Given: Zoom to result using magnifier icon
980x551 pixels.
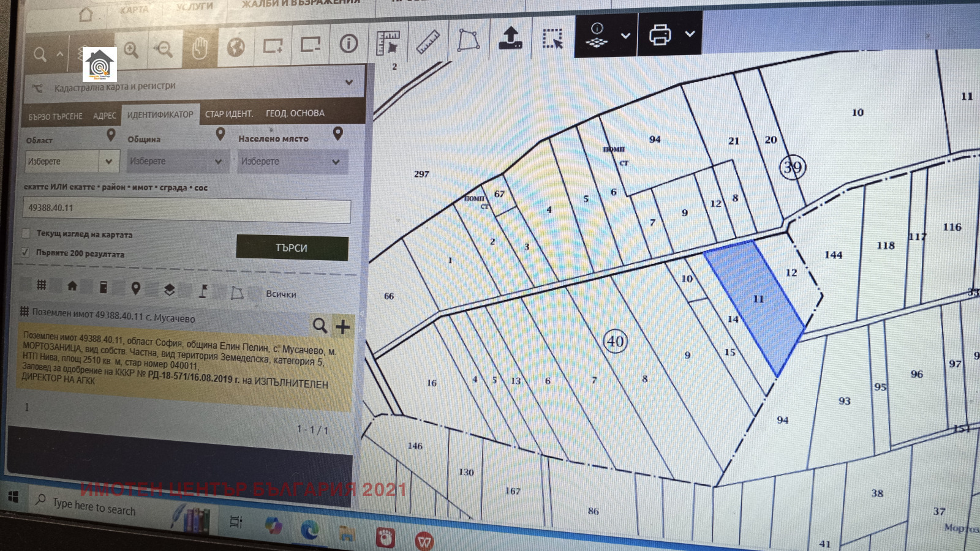Looking at the screenshot, I should (320, 325).
